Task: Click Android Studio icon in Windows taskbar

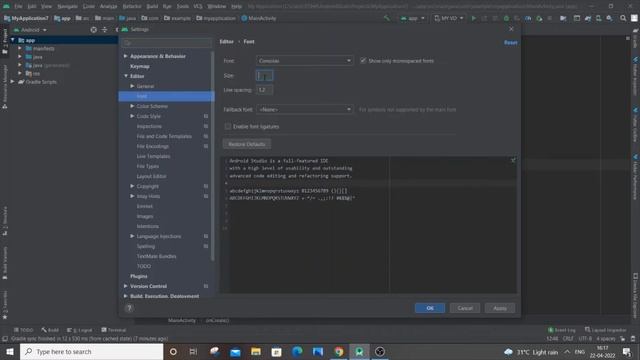Action: click(359, 351)
